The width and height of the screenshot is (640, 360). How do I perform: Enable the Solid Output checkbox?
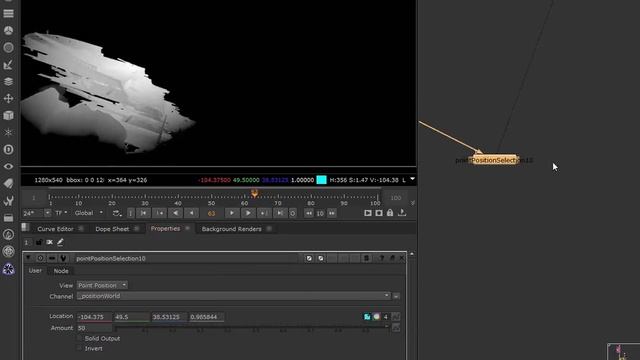pyautogui.click(x=80, y=338)
